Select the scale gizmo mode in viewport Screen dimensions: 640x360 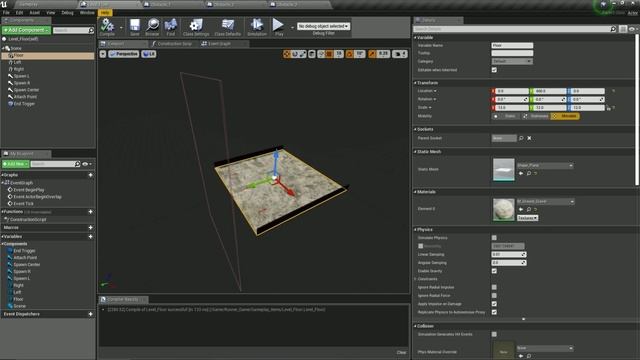(302, 54)
